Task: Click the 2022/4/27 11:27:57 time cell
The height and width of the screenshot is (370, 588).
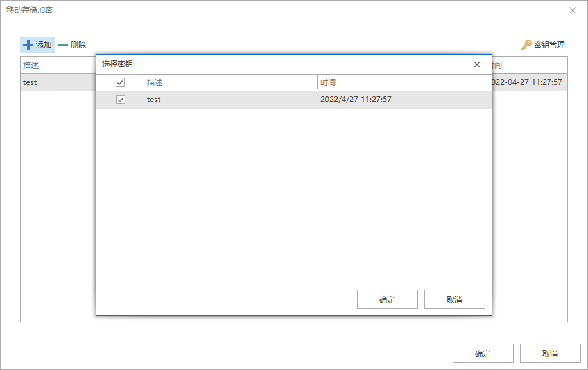Action: [x=356, y=100]
